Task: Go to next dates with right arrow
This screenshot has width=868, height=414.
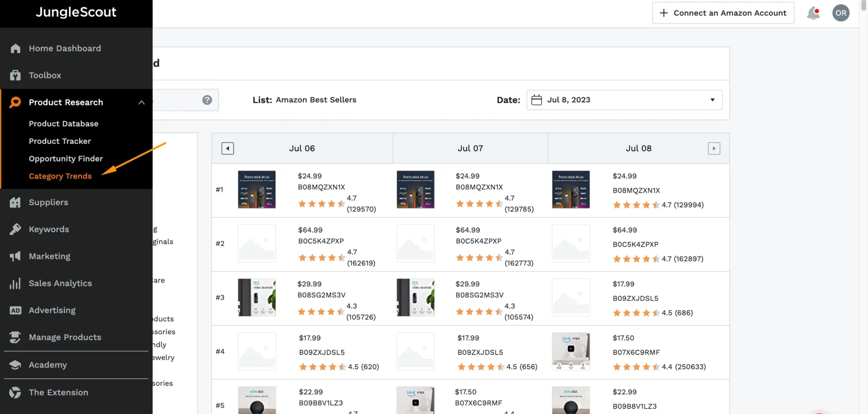Action: (x=714, y=148)
